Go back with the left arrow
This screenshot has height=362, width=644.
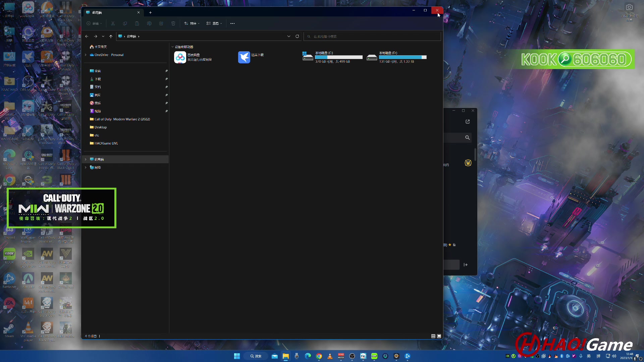[87, 36]
